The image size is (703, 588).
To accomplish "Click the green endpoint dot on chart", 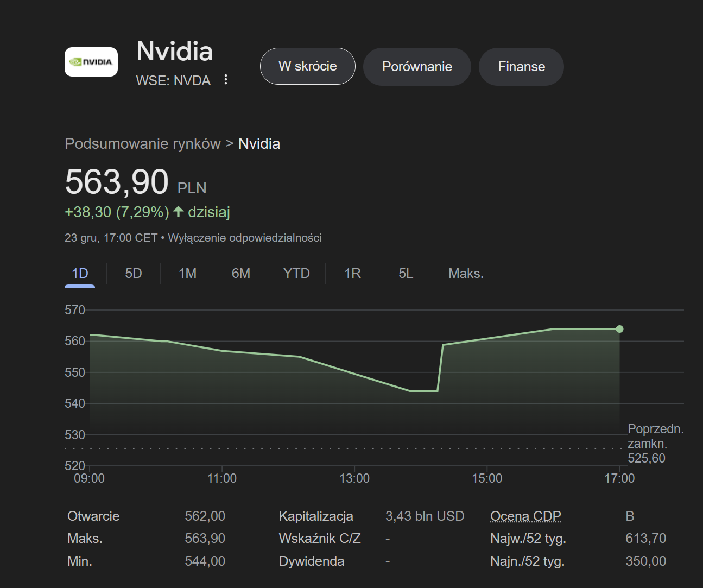I will click(619, 329).
